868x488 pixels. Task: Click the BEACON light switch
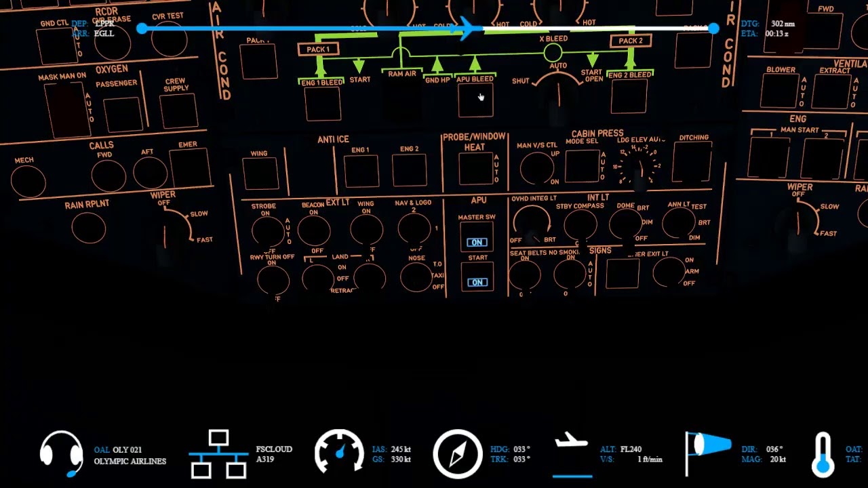[x=314, y=231]
